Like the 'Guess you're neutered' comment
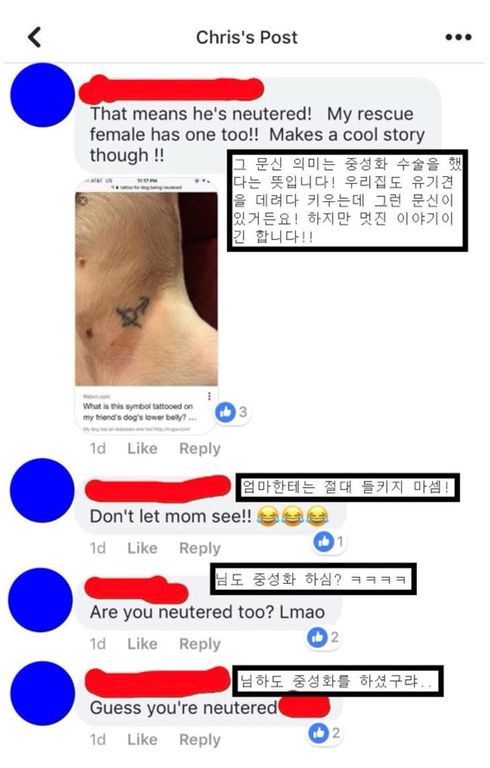The height and width of the screenshot is (768, 490). 142,740
